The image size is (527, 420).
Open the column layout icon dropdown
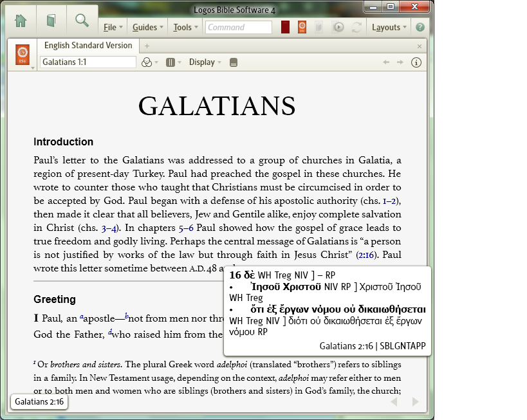[x=172, y=62]
